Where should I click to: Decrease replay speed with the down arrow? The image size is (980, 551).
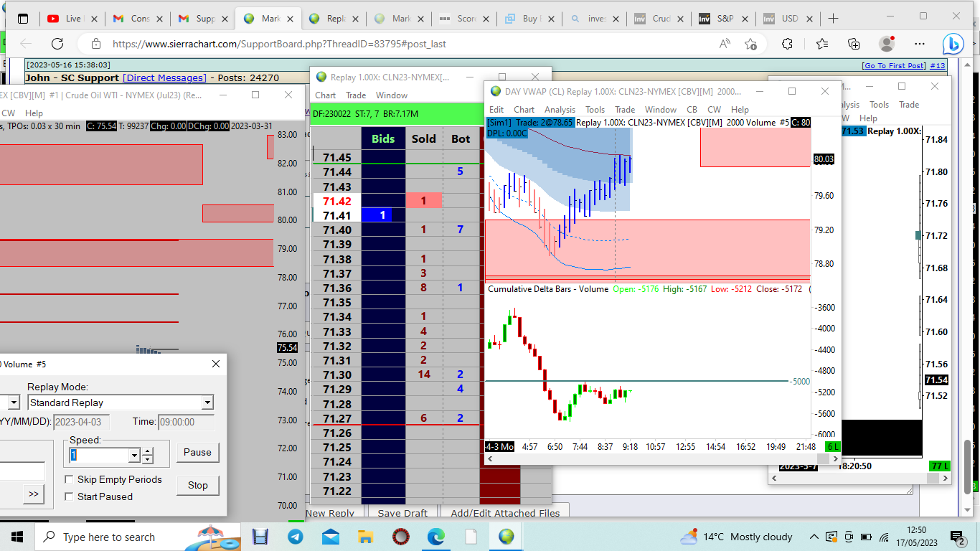(148, 459)
